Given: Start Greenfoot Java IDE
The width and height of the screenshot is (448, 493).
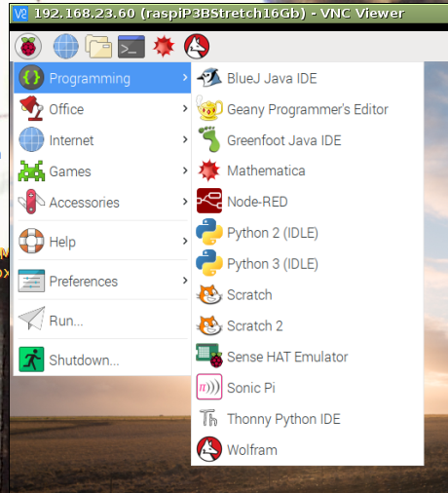Looking at the screenshot, I should pos(308,140).
